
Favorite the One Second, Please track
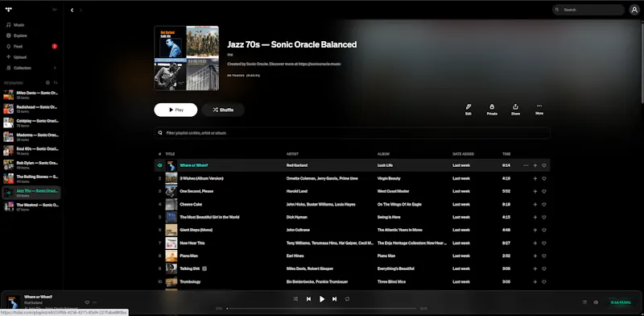click(x=544, y=191)
